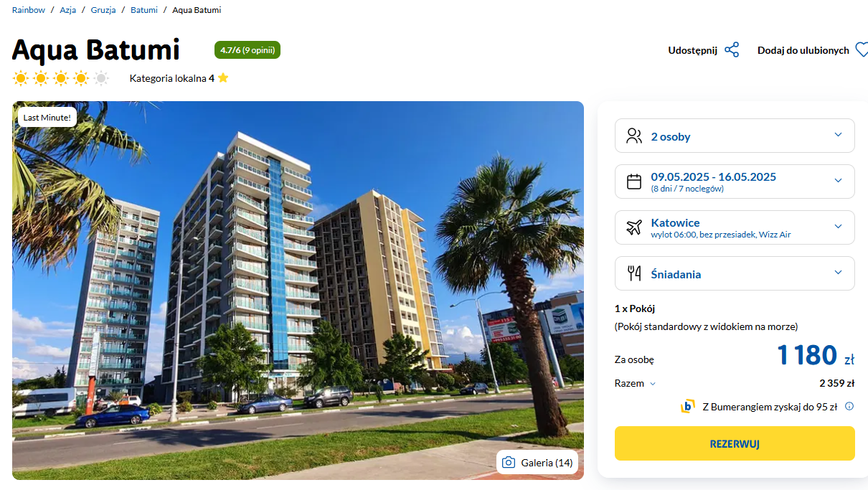Click the airplane icon beside Katowice
Image resolution: width=868 pixels, height=490 pixels.
point(634,227)
